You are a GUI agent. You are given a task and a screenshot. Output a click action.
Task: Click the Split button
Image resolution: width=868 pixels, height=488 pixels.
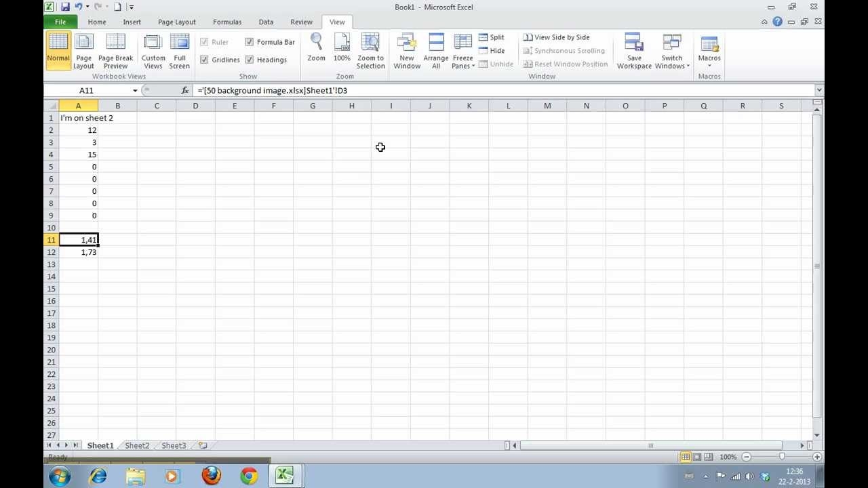(492, 37)
